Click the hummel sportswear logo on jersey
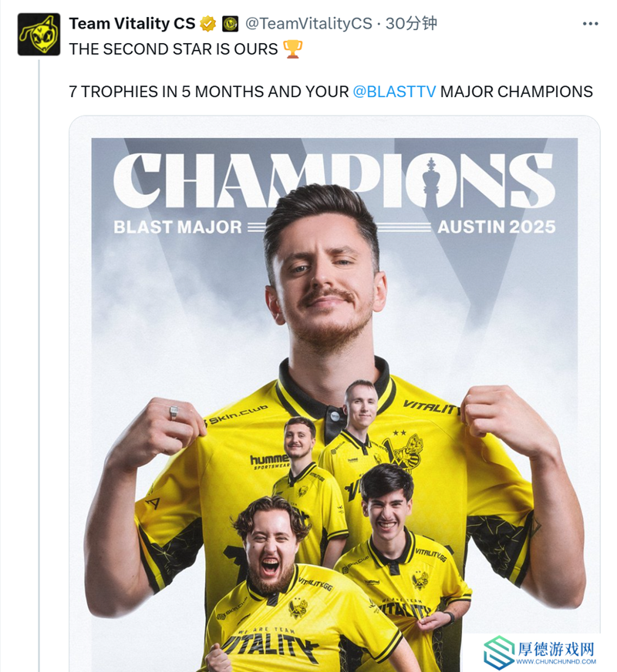 pos(269,463)
